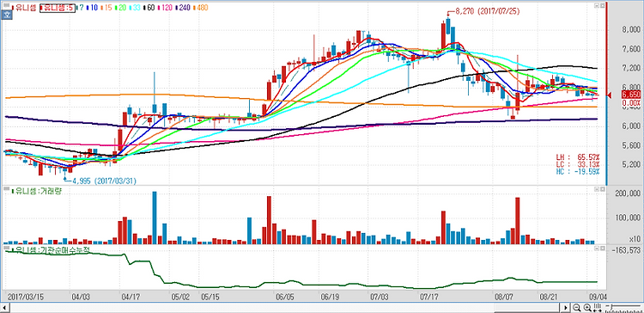This screenshot has width=644, height=313.
Task: Click the 200,000 volume axis label
Action: (x=629, y=194)
